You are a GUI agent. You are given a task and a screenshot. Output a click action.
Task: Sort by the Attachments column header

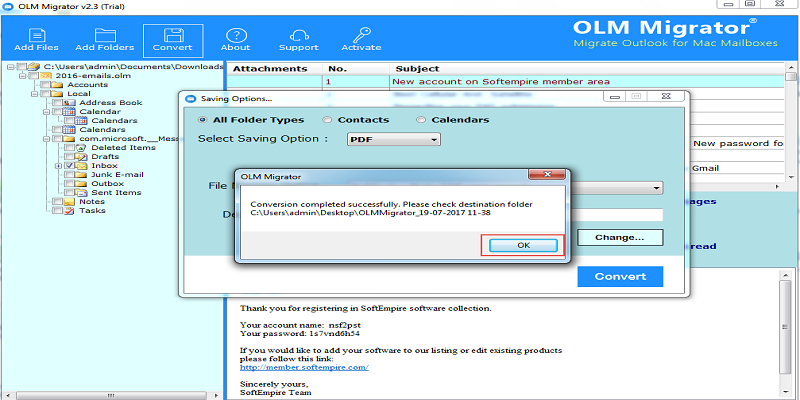[x=274, y=69]
